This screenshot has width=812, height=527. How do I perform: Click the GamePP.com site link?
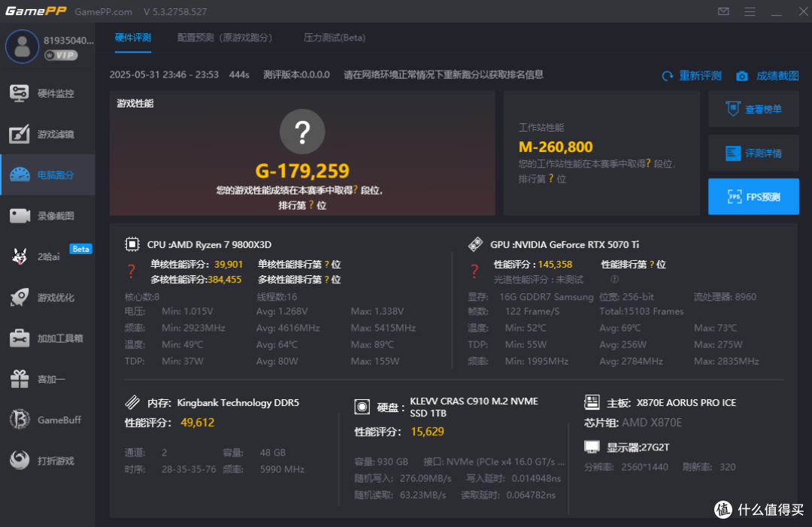coord(103,11)
